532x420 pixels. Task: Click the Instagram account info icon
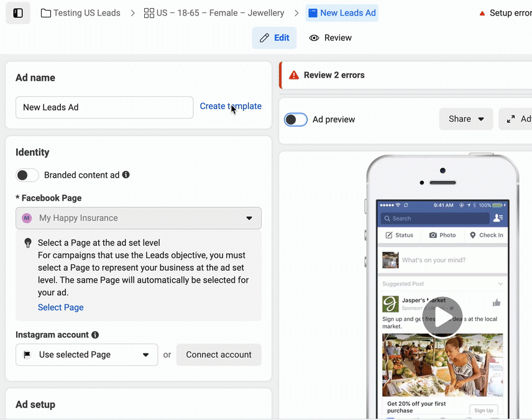tap(95, 335)
